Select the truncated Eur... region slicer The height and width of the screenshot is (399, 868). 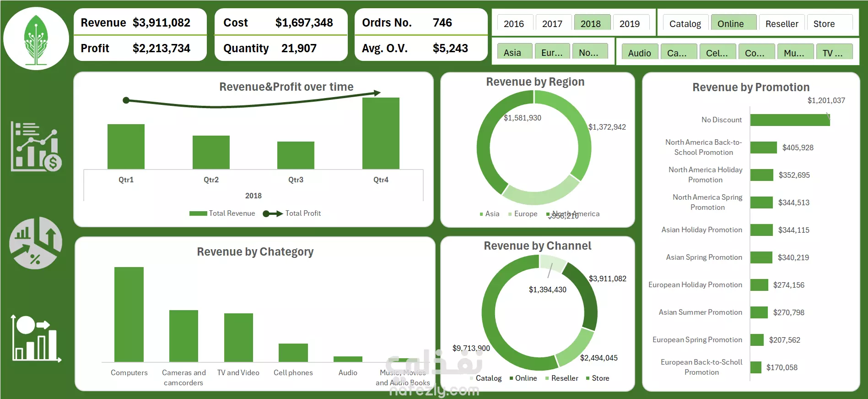click(x=552, y=51)
